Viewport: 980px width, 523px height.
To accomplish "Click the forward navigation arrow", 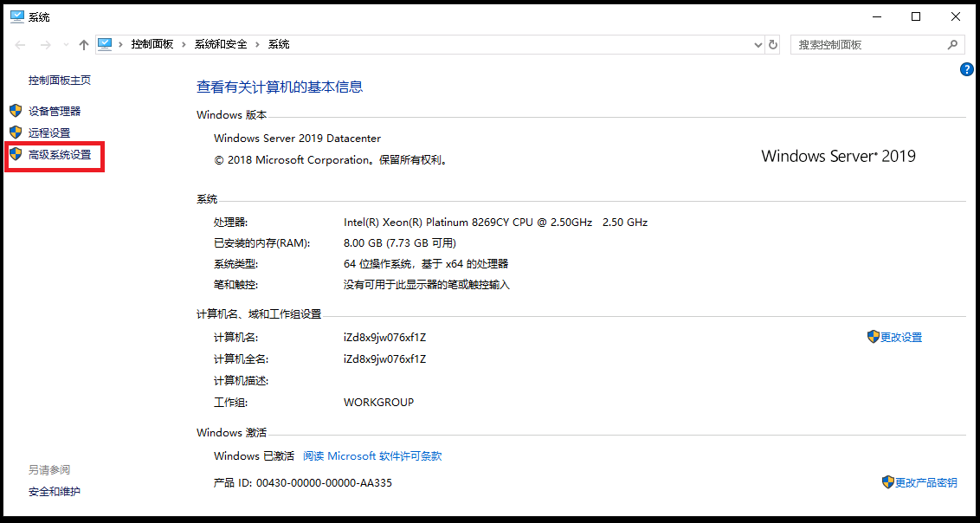I will 45,45.
